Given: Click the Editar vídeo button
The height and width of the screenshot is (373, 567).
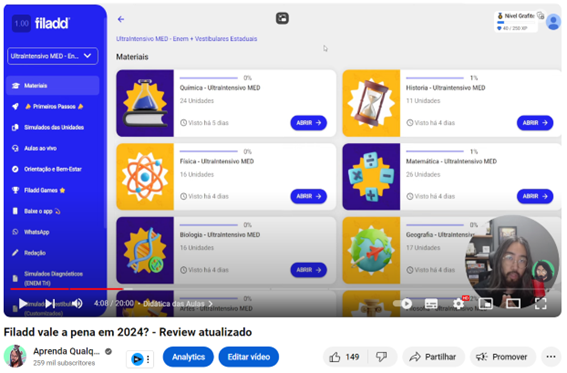Looking at the screenshot, I should (249, 357).
